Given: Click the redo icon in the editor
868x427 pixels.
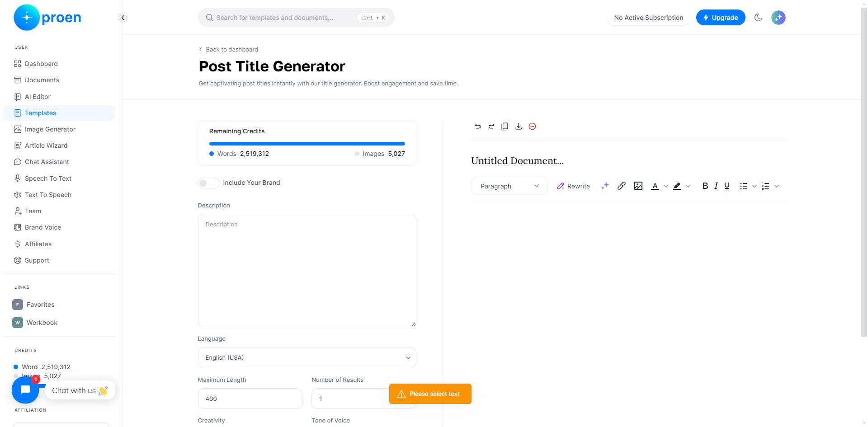Looking at the screenshot, I should [x=491, y=127].
